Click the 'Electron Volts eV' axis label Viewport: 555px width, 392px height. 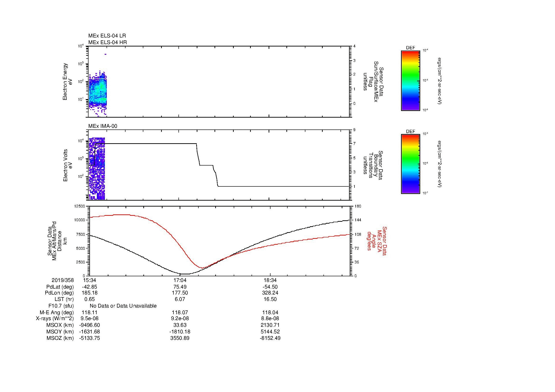pos(67,165)
